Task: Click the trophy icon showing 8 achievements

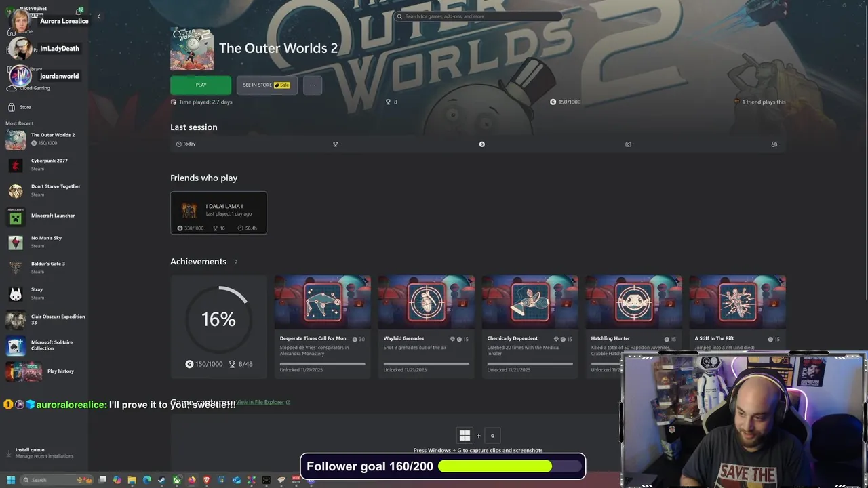Action: pyautogui.click(x=388, y=102)
